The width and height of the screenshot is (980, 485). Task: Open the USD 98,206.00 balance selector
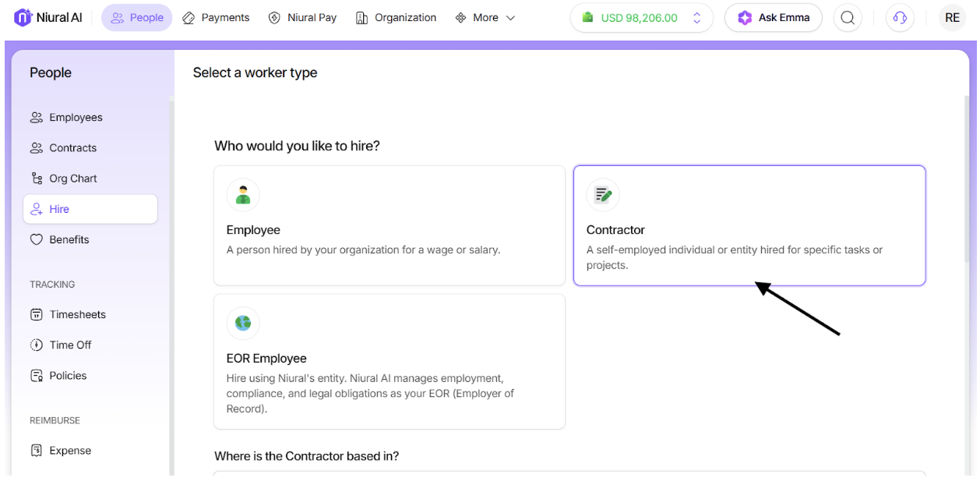point(641,17)
